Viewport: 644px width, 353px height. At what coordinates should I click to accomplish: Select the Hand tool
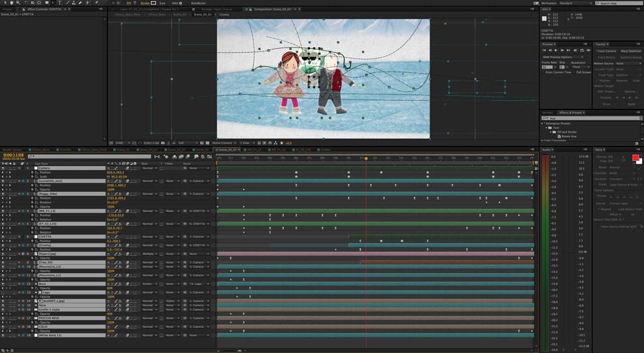click(x=12, y=3)
